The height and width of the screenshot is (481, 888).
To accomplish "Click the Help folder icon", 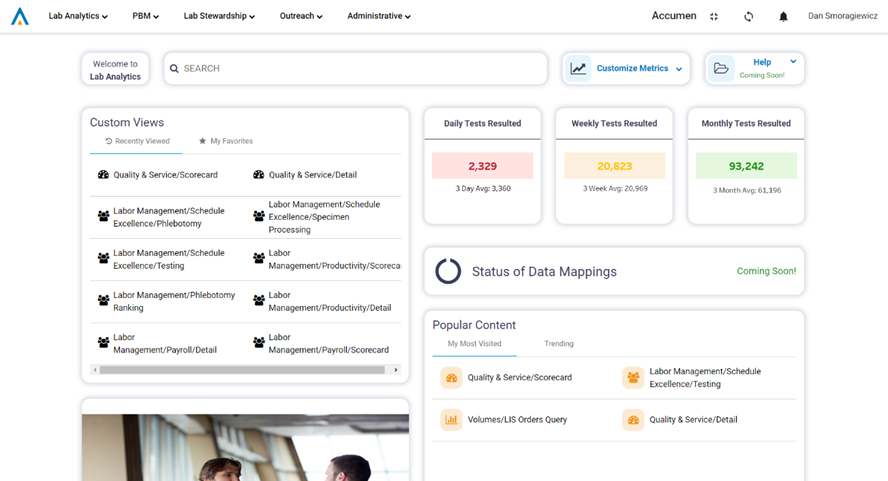I will tap(721, 69).
